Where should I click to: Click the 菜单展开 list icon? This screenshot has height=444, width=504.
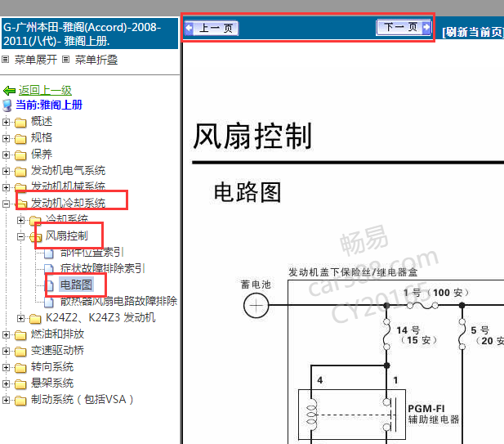click(6, 59)
